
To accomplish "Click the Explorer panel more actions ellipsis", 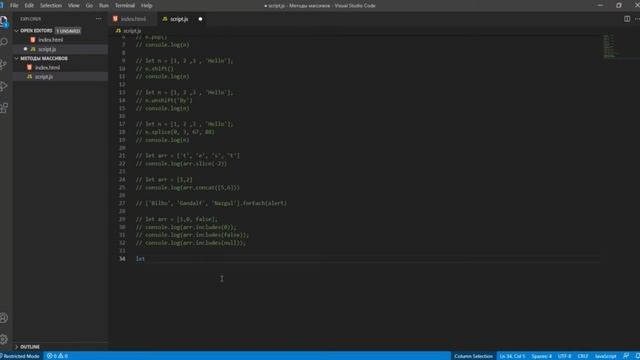I will coord(98,19).
